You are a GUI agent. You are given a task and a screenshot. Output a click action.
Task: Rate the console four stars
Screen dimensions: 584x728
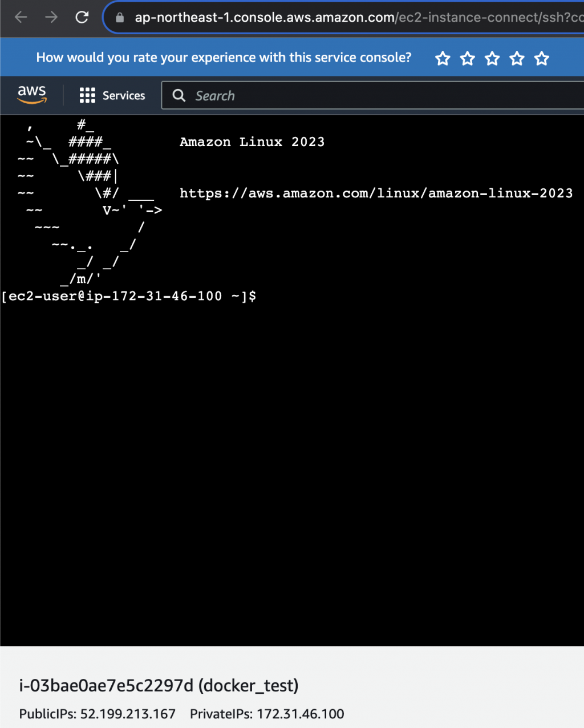[517, 58]
